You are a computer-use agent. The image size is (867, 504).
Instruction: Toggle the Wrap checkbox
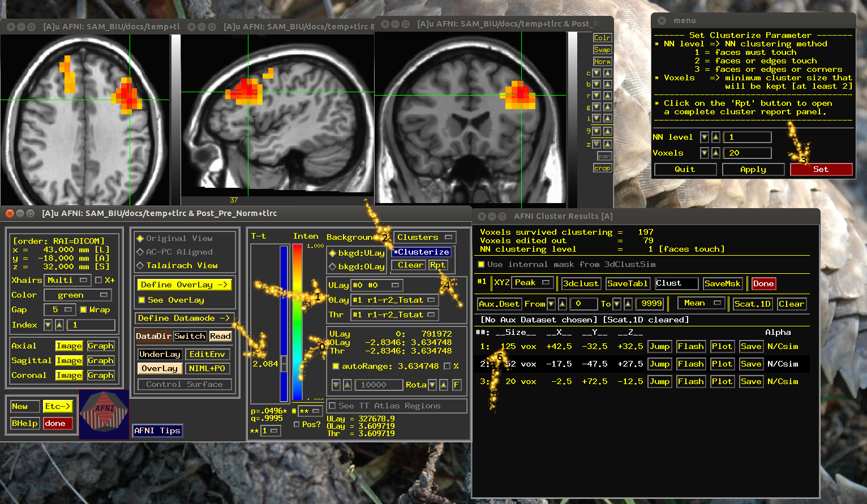pos(83,309)
